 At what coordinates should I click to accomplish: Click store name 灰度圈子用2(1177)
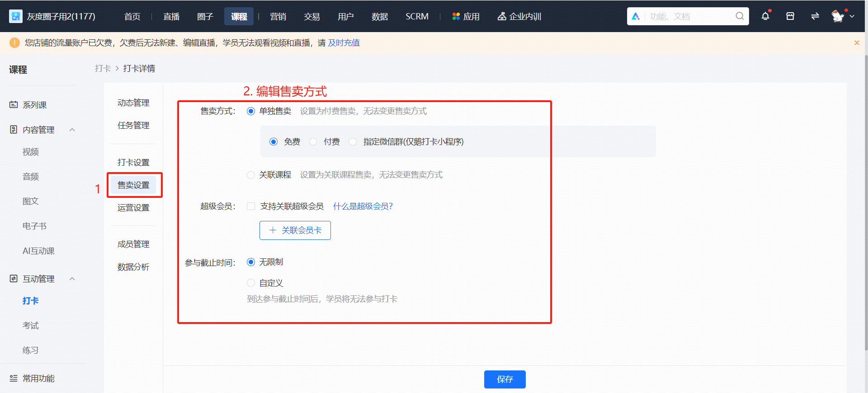point(61,17)
